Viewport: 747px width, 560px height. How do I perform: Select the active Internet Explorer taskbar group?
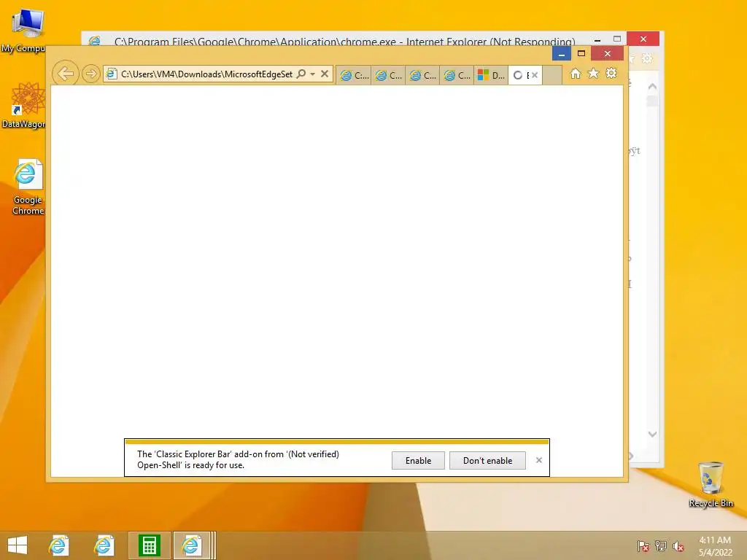(194, 545)
